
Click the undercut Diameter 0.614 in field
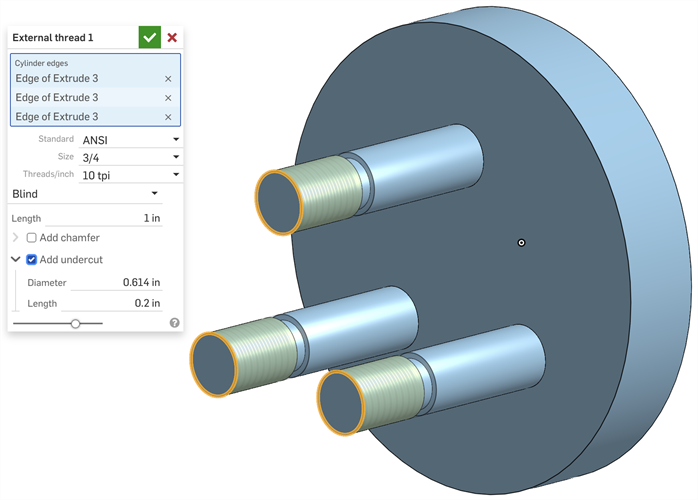tap(116, 282)
